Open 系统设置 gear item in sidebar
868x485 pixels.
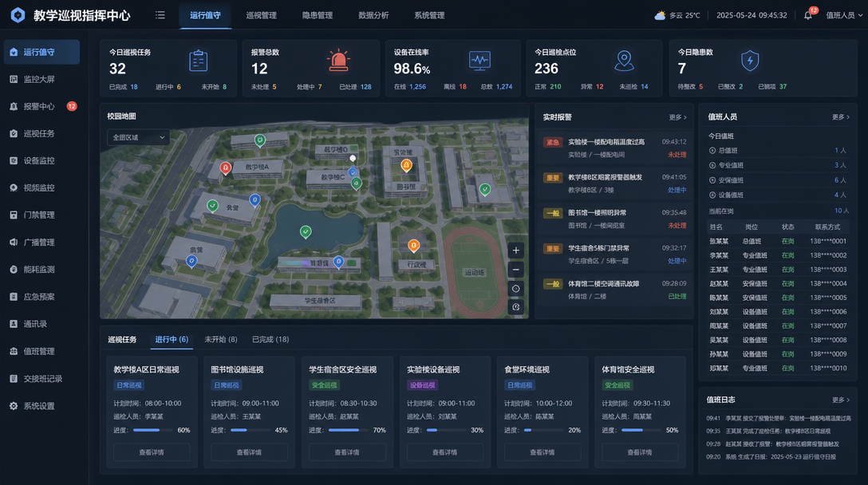41,406
